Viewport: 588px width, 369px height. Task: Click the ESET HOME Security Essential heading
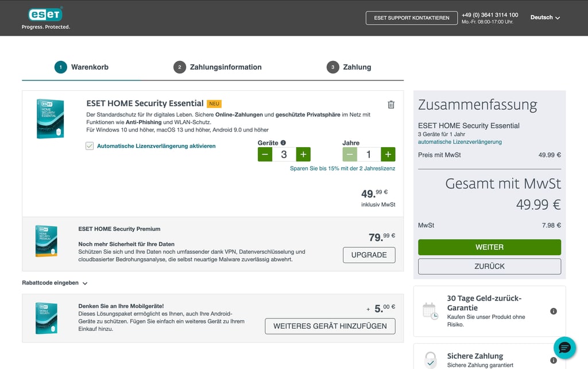[x=145, y=103]
